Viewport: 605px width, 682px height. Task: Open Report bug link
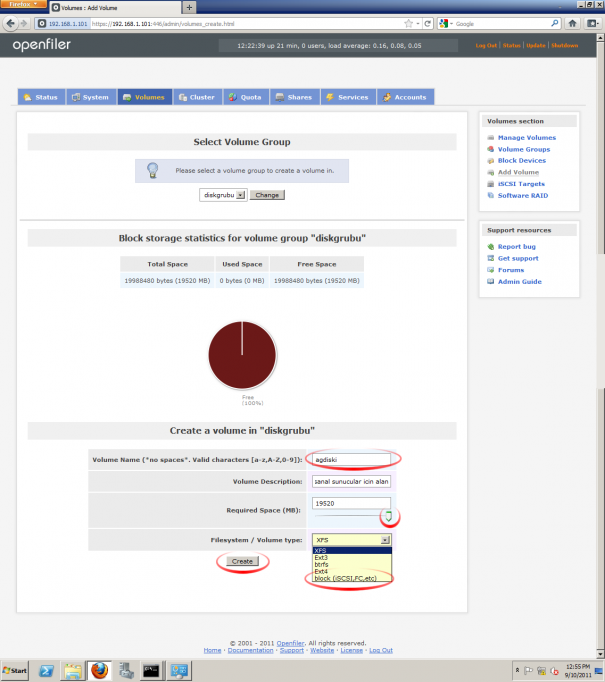pyautogui.click(x=517, y=247)
